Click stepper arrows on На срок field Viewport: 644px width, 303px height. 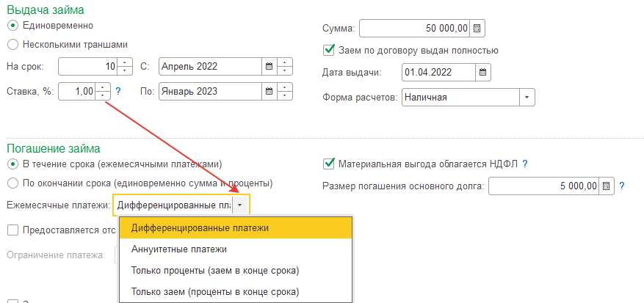[124, 67]
